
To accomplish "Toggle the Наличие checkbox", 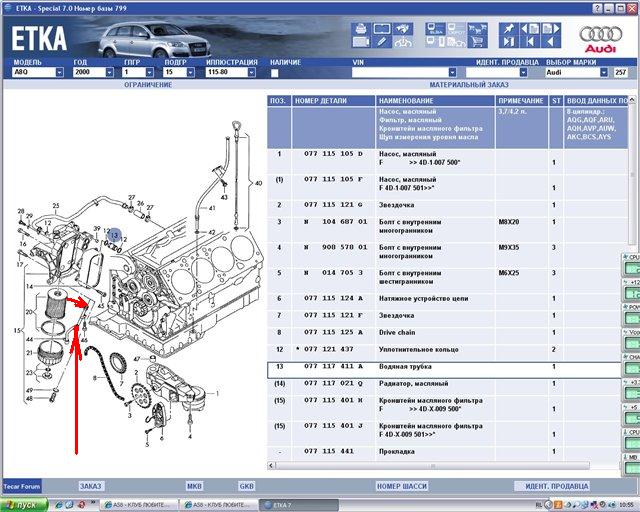I will [275, 73].
